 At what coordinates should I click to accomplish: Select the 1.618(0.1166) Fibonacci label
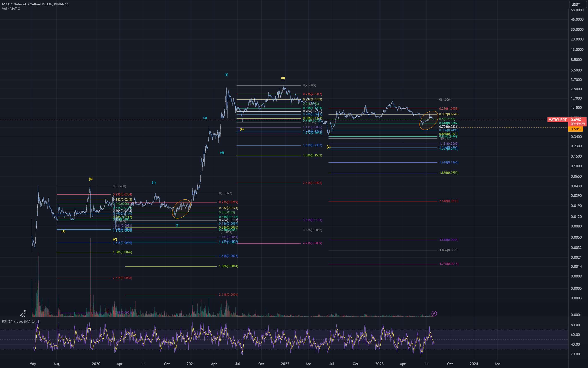tap(449, 162)
